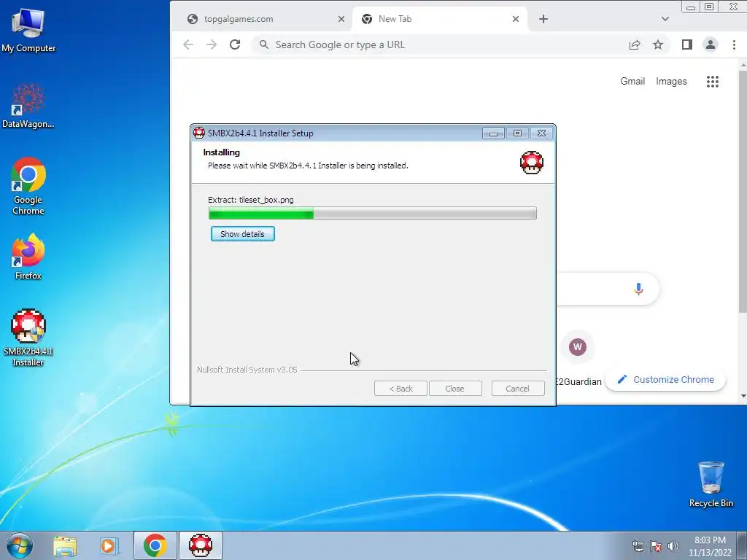The height and width of the screenshot is (560, 747).
Task: Open a new Chrome tab
Action: point(543,19)
